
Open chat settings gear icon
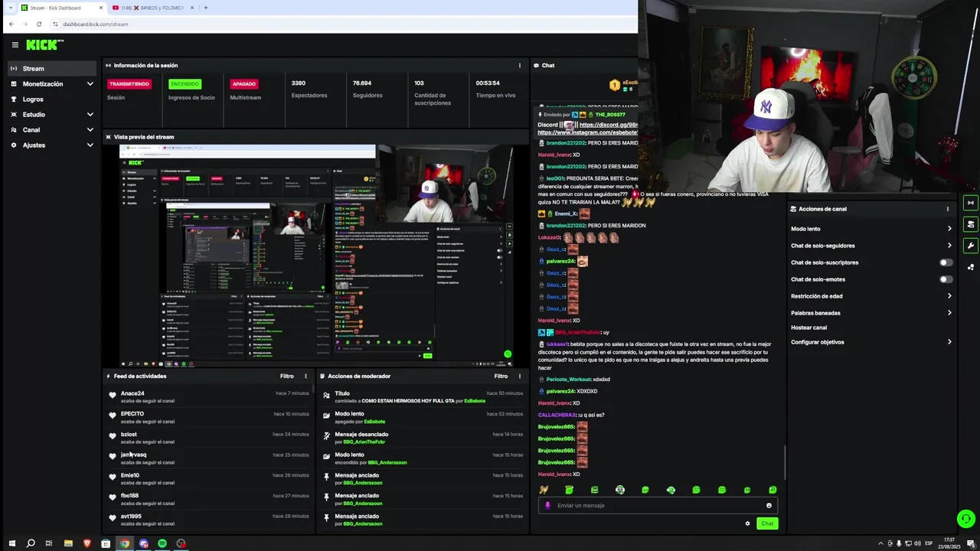click(747, 523)
